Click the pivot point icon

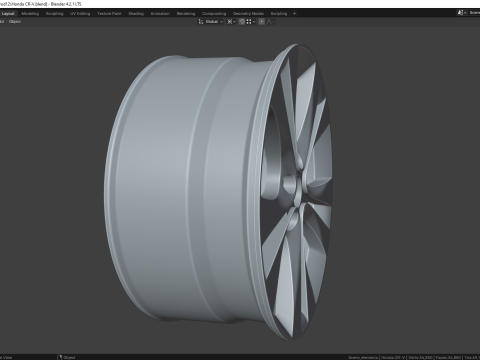(x=230, y=22)
